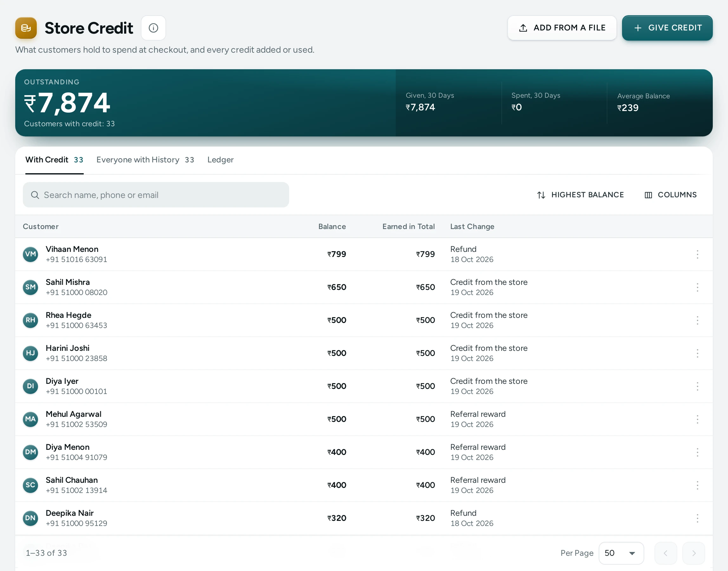Click the 1–33 of 33 page count
Viewport: 728px width, 571px height.
tap(46, 553)
